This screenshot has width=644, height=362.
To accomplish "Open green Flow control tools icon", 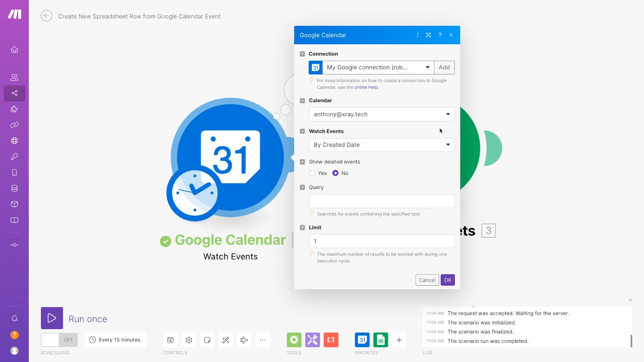I will coord(294,340).
